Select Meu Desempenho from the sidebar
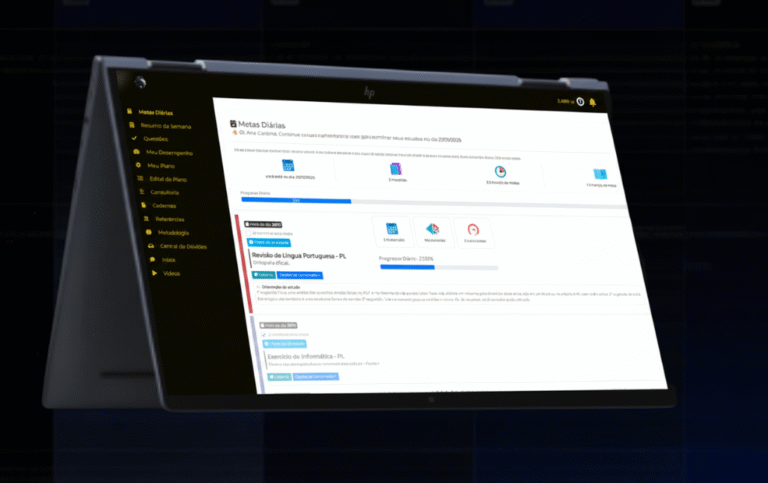Screen dimensions: 768x483 tap(168, 153)
